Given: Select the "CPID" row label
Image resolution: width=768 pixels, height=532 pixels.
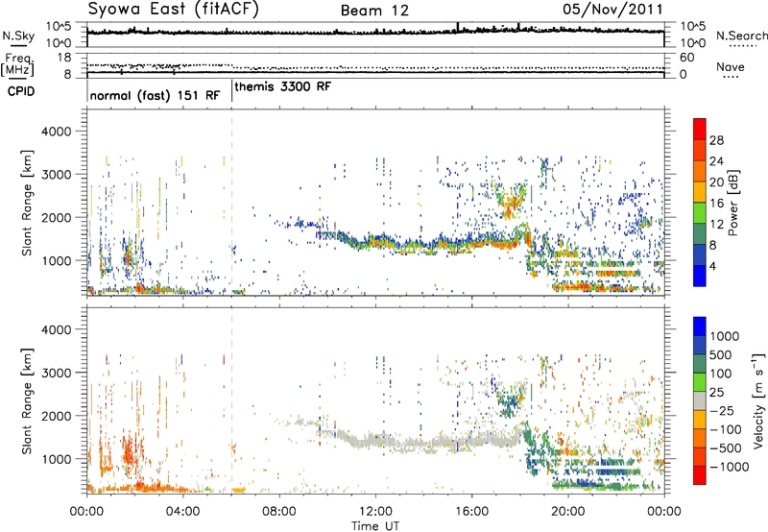Looking at the screenshot, I should [x=21, y=91].
